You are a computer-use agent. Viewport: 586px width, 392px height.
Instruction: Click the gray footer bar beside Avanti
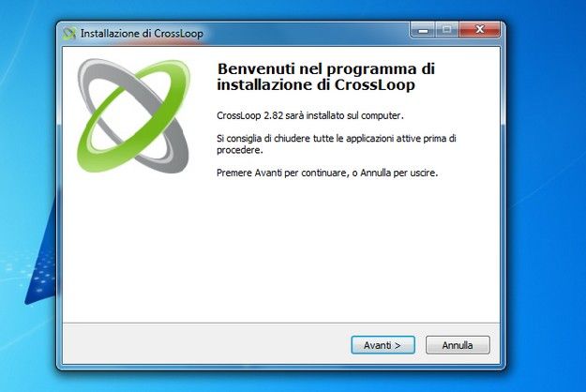(x=205, y=344)
